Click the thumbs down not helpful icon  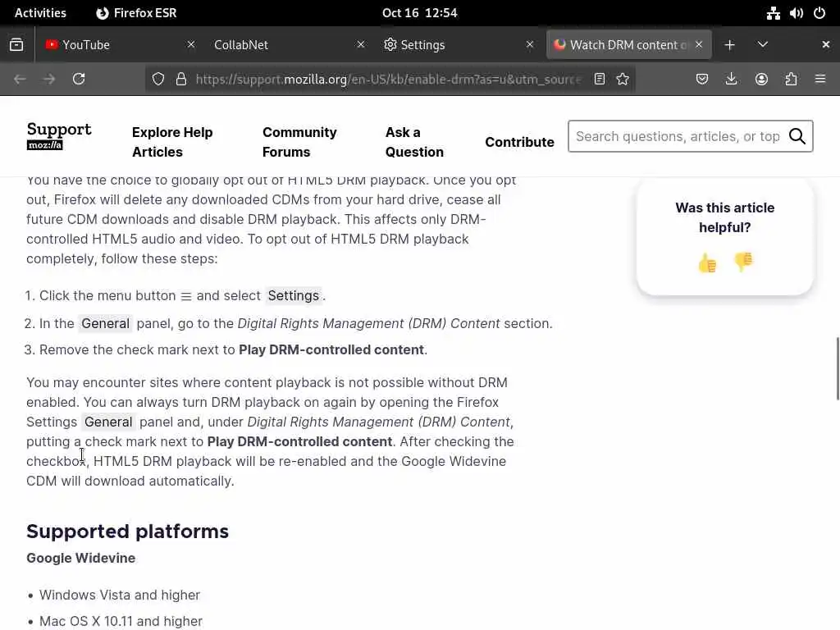(743, 262)
